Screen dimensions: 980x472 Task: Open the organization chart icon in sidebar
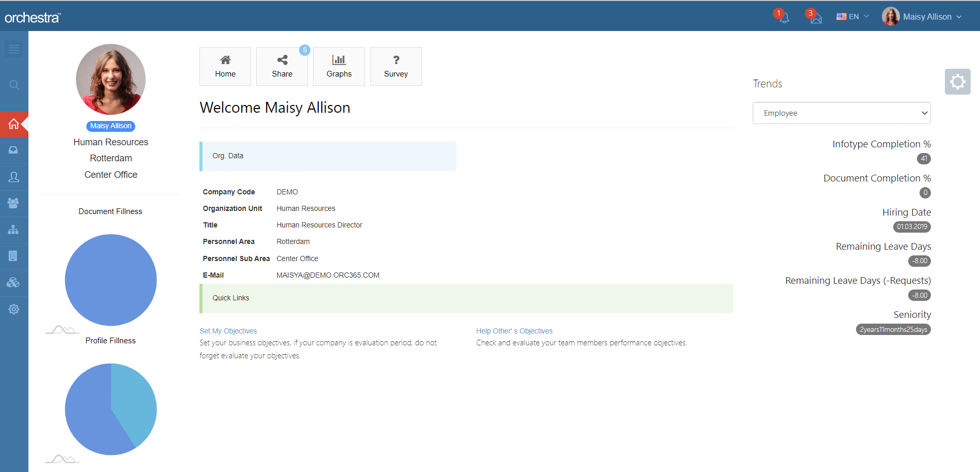pyautogui.click(x=14, y=230)
